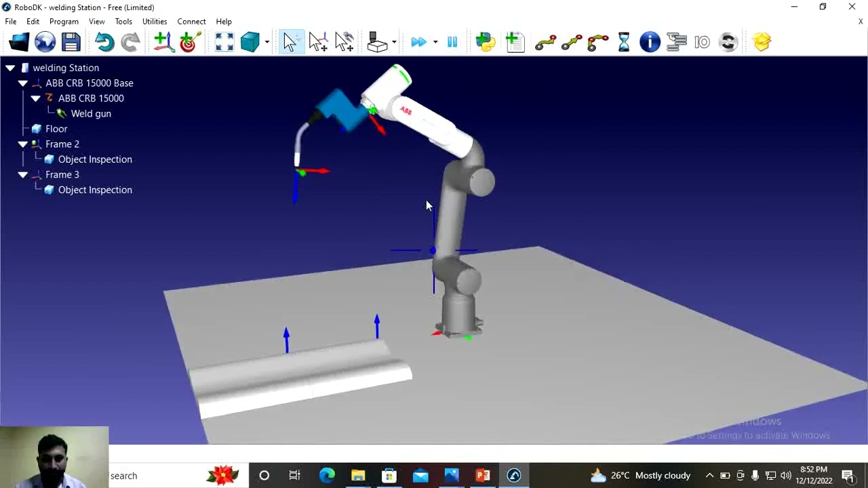Select Object Inspection under Frame 3

(x=95, y=190)
